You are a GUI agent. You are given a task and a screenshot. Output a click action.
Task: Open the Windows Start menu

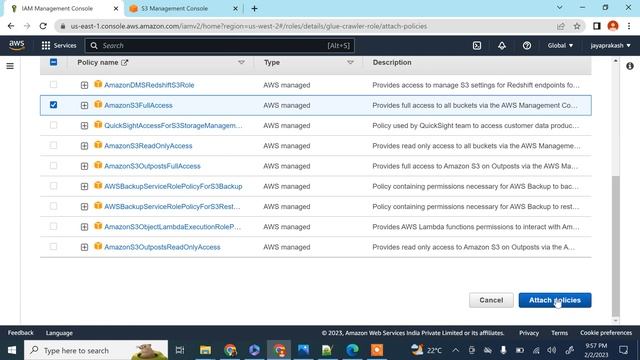tap(12, 350)
